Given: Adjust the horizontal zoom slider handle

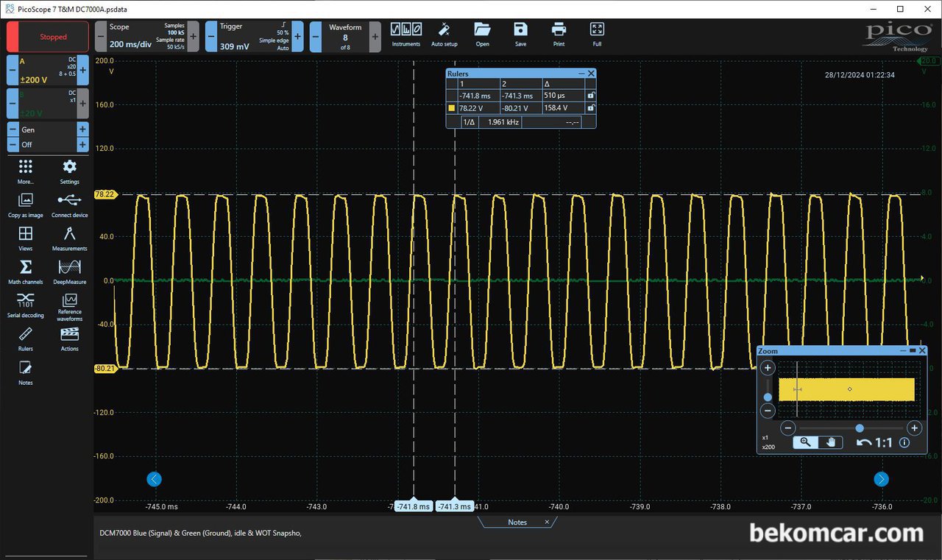Looking at the screenshot, I should pyautogui.click(x=860, y=428).
